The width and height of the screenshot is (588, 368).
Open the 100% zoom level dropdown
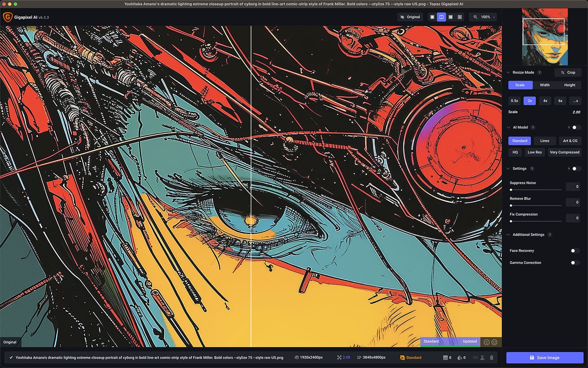point(488,17)
